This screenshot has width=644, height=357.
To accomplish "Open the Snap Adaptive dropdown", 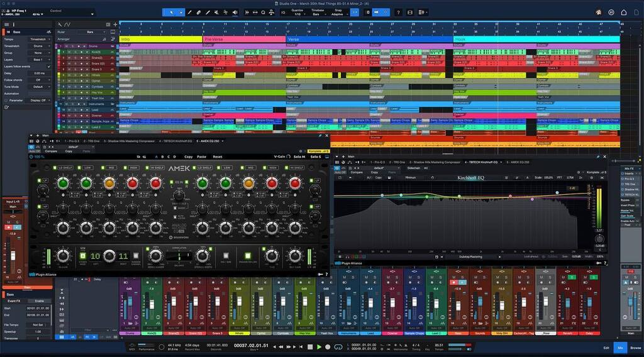I will pyautogui.click(x=338, y=13).
